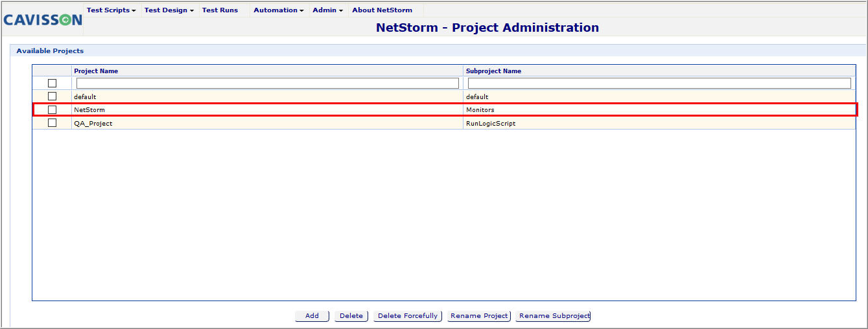Screen dimensions: 868x329
Task: Open the Automation dropdown menu
Action: point(278,10)
